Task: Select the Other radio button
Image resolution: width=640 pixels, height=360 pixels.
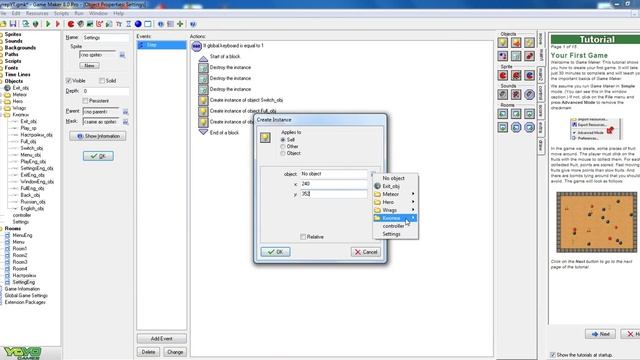Action: [x=283, y=147]
